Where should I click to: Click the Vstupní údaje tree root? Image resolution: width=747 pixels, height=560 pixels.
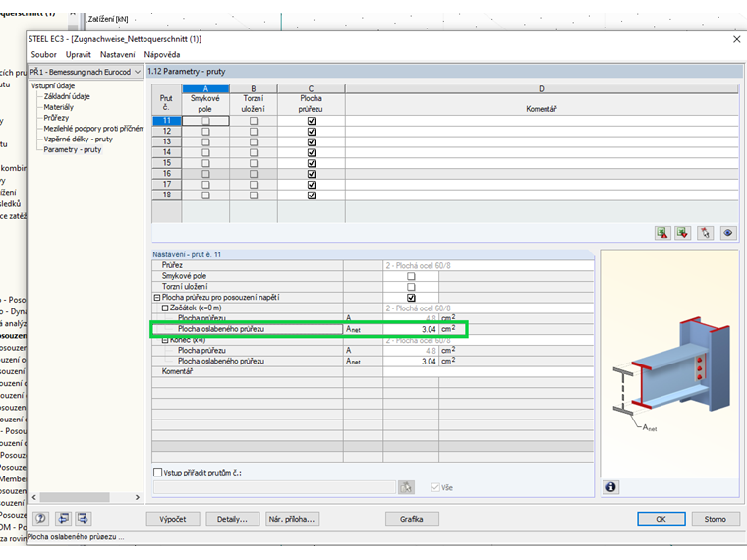[x=53, y=86]
